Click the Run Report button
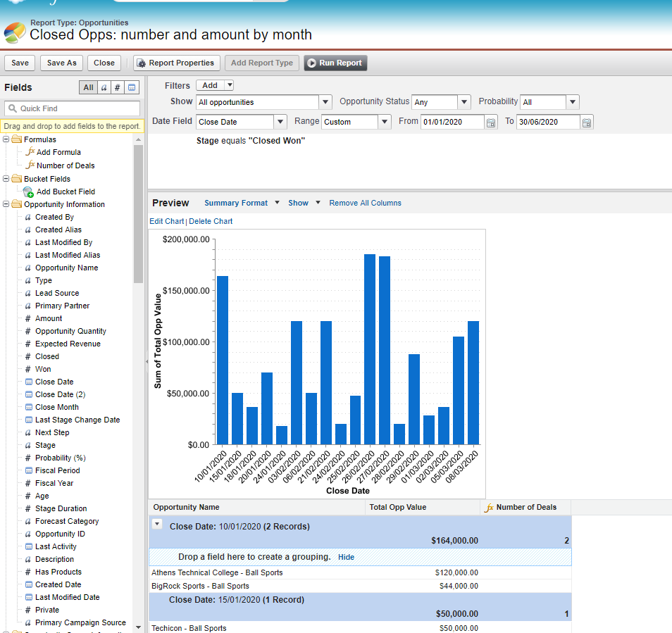Viewport: 672px width, 633px height. coord(335,63)
